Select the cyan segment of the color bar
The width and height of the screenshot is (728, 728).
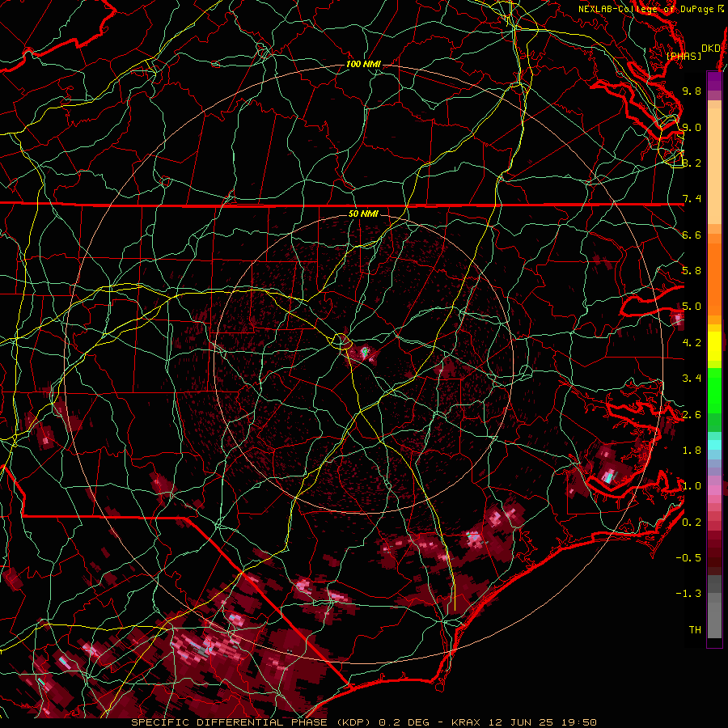[714, 445]
